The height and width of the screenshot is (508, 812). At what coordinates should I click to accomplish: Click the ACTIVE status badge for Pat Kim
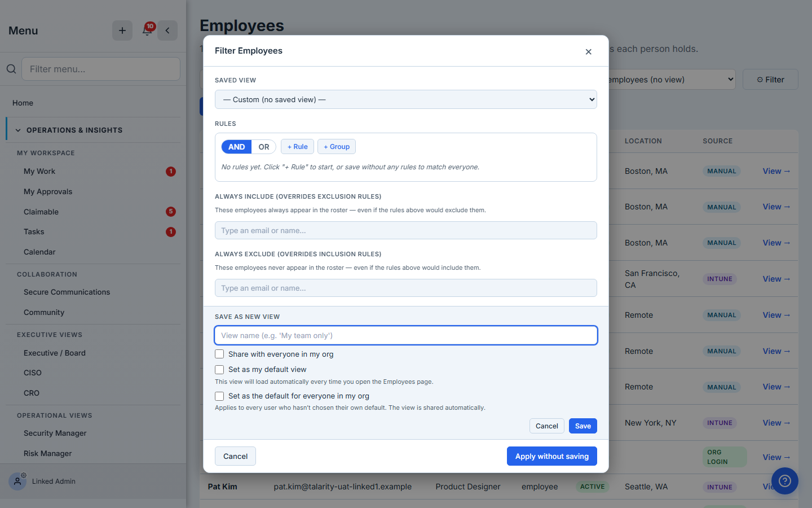[x=592, y=487]
